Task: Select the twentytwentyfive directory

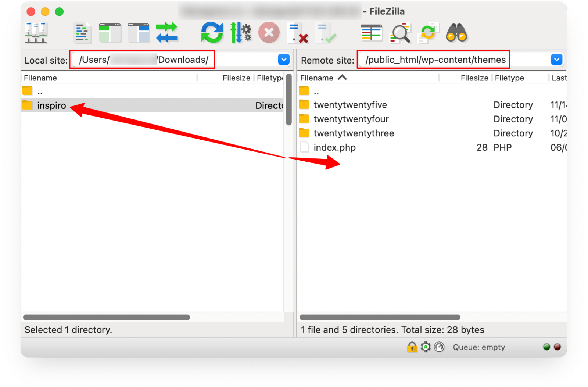Action: tap(432, 105)
